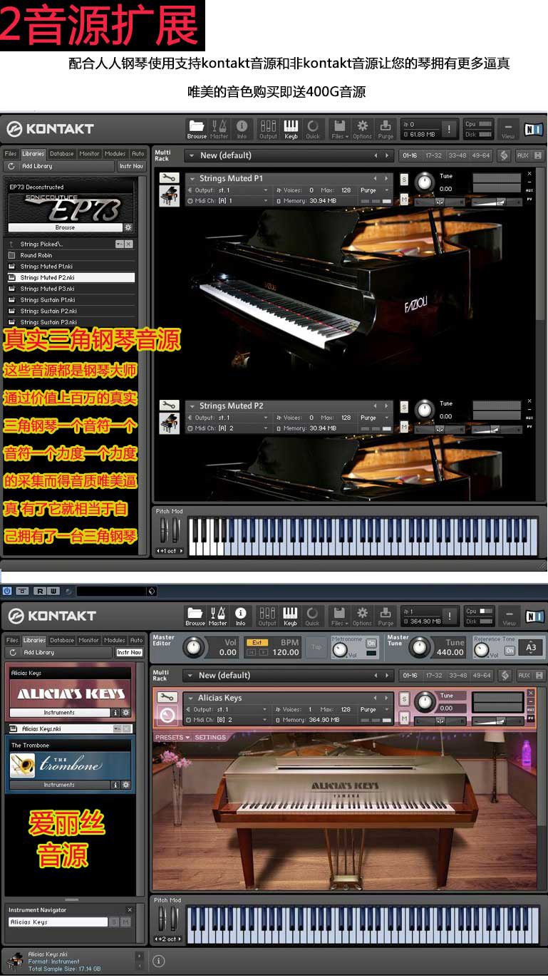Image resolution: width=548 pixels, height=980 pixels.
Task: Open the View dropdown in upper Kontakt
Action: [508, 128]
